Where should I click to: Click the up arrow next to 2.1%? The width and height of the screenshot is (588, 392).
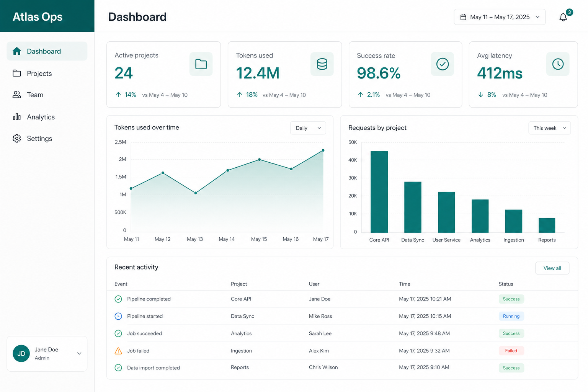click(361, 95)
